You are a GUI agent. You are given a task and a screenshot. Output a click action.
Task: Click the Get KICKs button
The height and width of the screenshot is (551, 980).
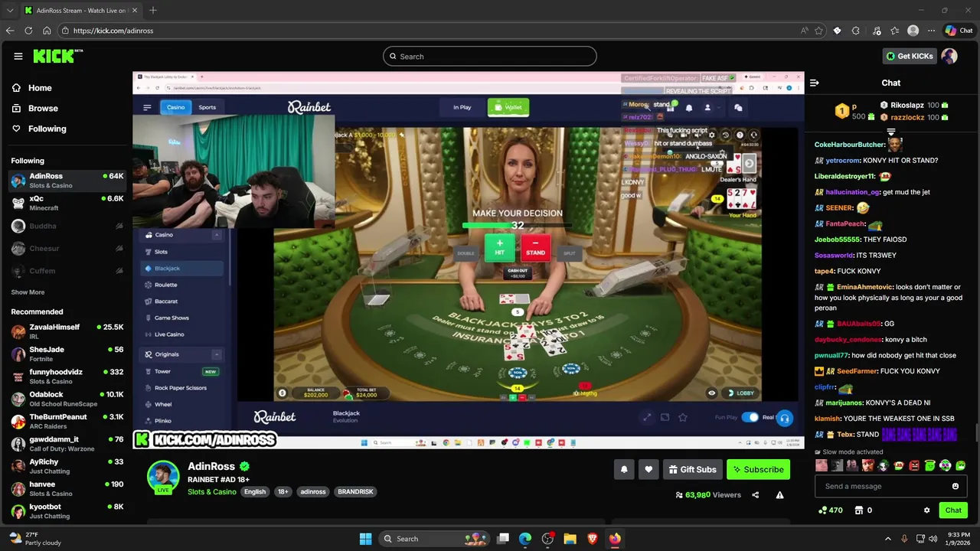click(x=910, y=56)
